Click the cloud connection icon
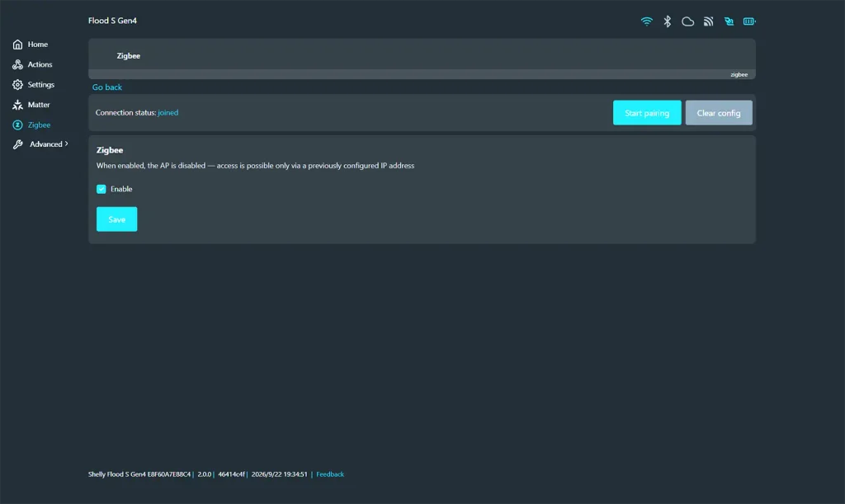 coord(687,21)
